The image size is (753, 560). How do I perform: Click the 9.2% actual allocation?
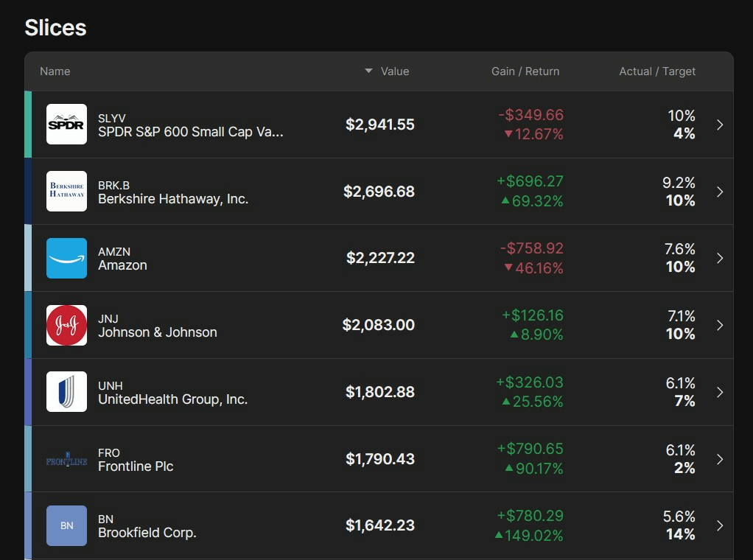pyautogui.click(x=679, y=183)
